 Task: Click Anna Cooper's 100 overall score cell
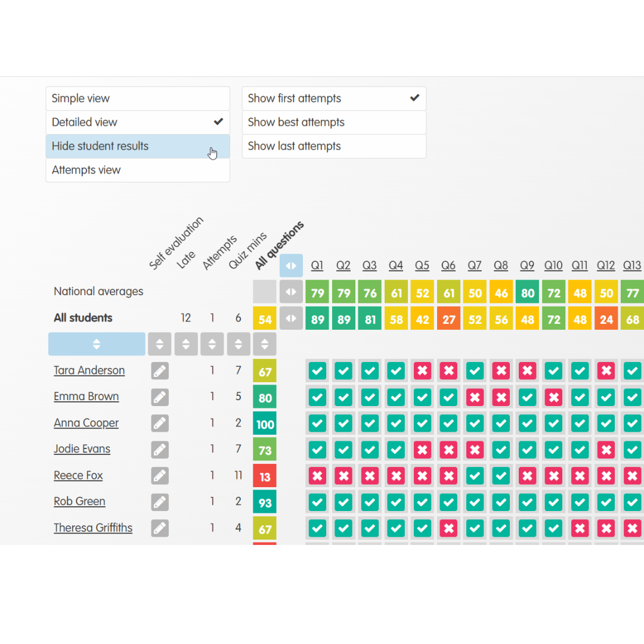(265, 424)
